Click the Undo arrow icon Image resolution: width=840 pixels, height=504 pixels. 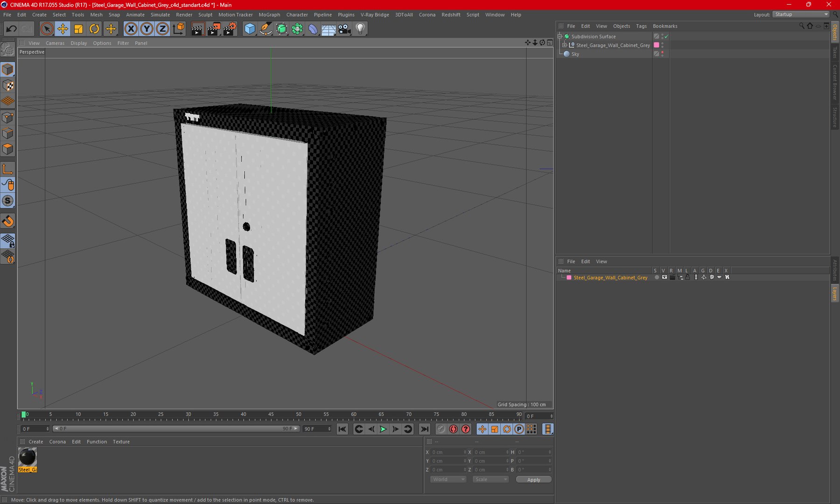[11, 29]
